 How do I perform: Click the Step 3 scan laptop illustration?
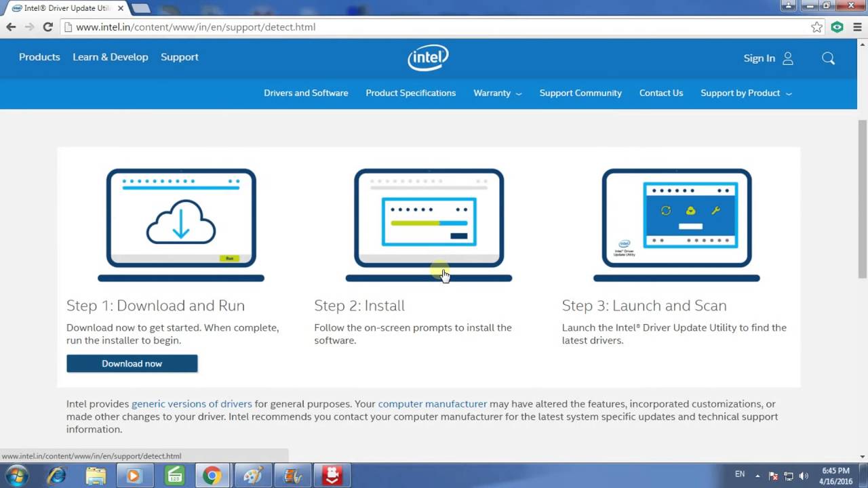coord(677,225)
